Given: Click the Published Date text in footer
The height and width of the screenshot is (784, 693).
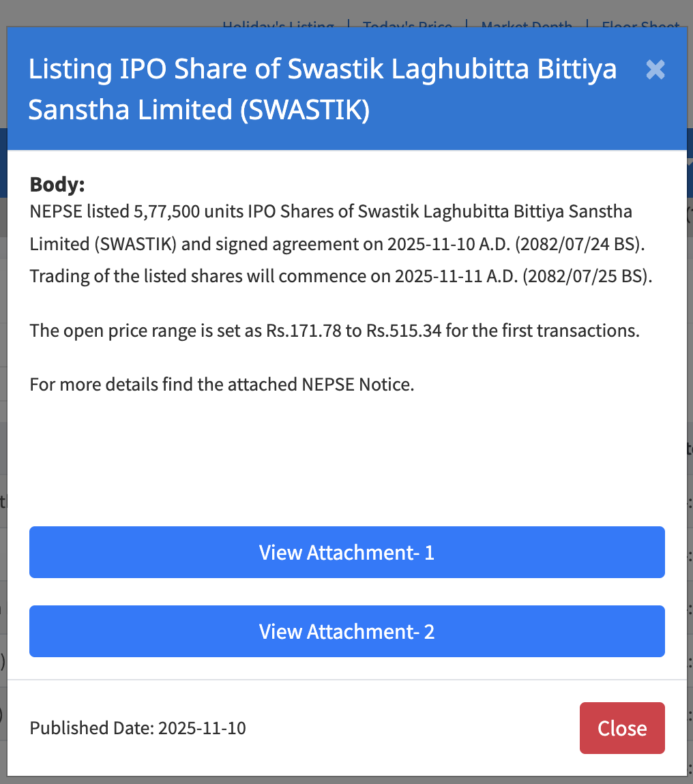Looking at the screenshot, I should (x=138, y=728).
